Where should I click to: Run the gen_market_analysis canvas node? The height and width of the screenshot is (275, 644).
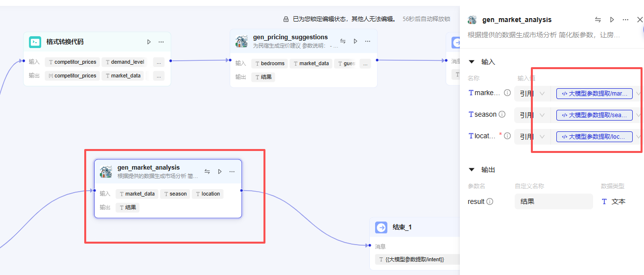(x=220, y=172)
